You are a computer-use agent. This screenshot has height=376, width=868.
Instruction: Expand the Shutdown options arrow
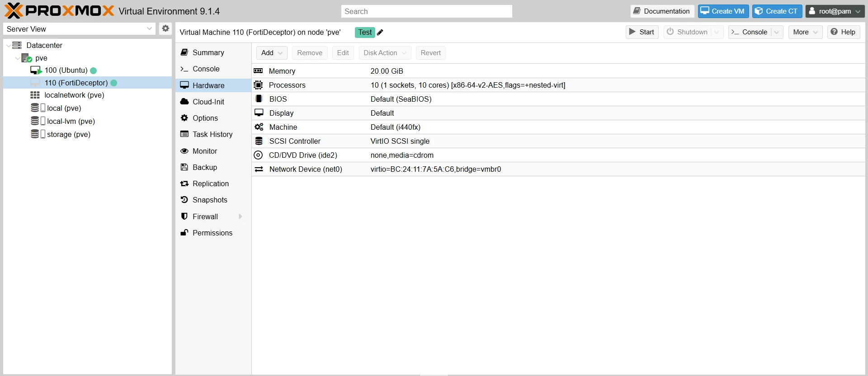coord(717,32)
